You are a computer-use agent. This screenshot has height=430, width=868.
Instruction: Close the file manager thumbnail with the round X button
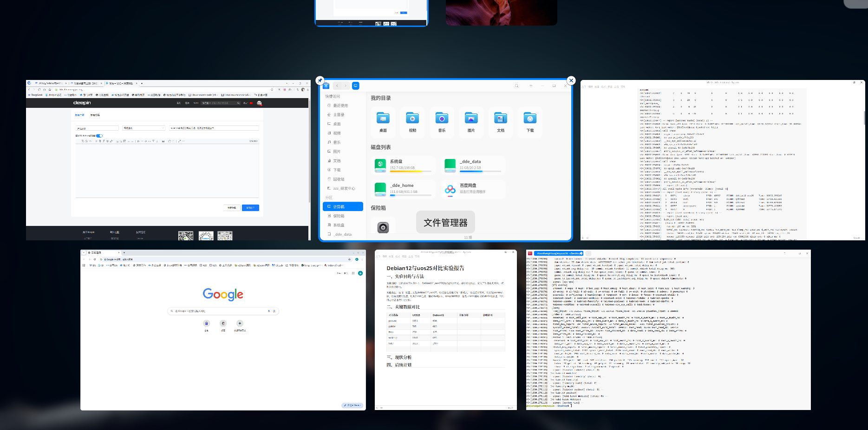tap(571, 80)
